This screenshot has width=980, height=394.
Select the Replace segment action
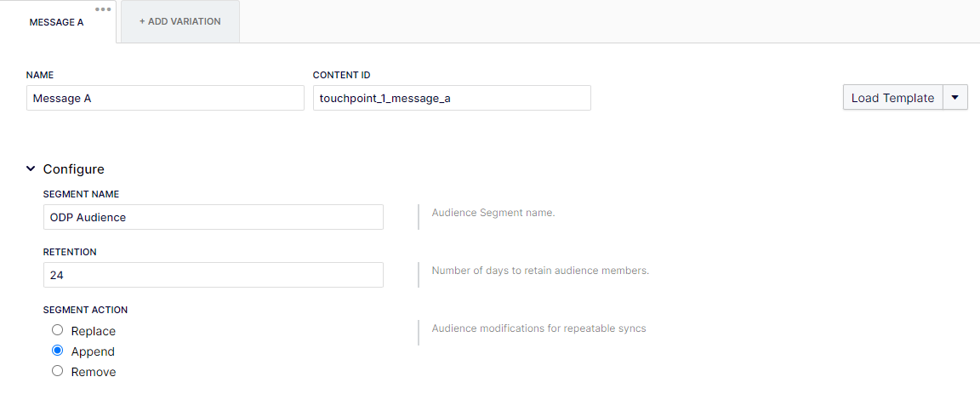point(58,330)
